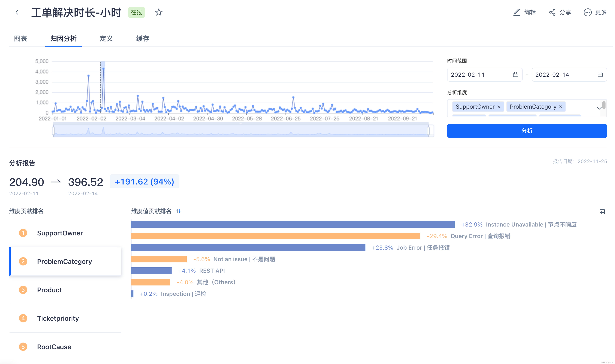This screenshot has height=364, width=615.
Task: Open the 定义 tab
Action: tap(106, 39)
